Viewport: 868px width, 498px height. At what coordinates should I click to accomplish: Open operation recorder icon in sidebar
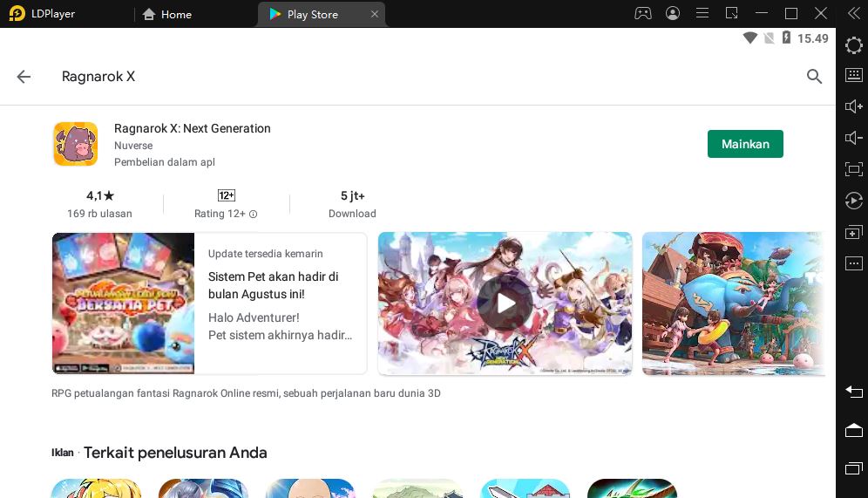point(853,201)
